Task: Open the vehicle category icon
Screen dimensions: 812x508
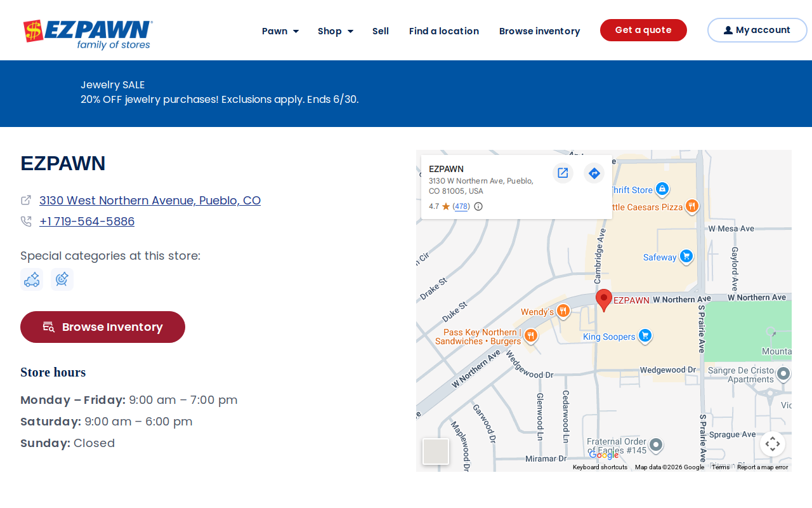Action: click(x=32, y=279)
